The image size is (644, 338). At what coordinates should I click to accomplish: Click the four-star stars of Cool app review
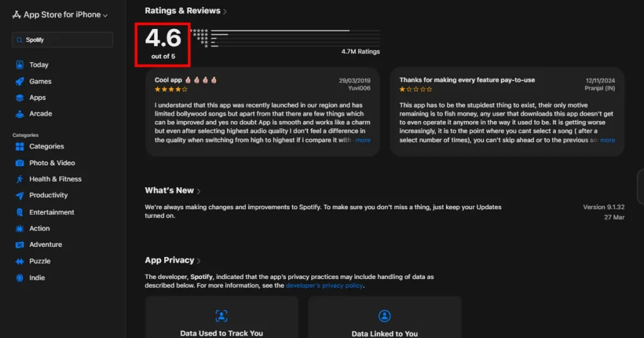pos(171,89)
